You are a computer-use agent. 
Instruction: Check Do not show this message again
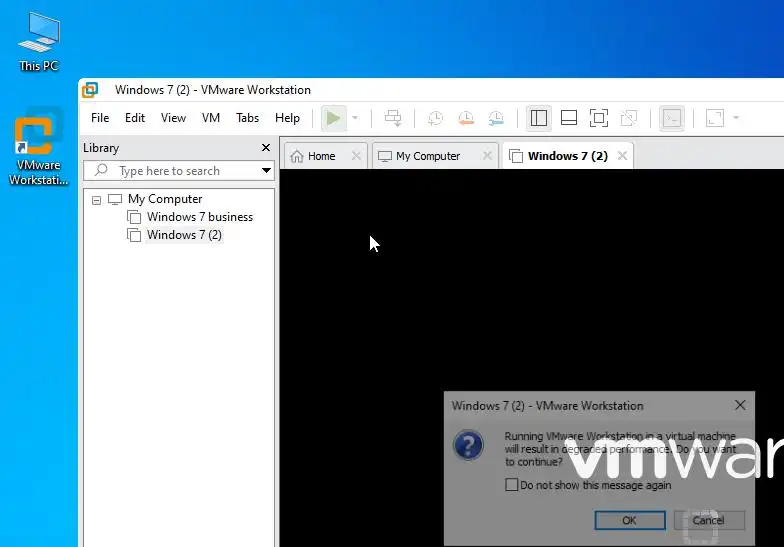point(512,484)
